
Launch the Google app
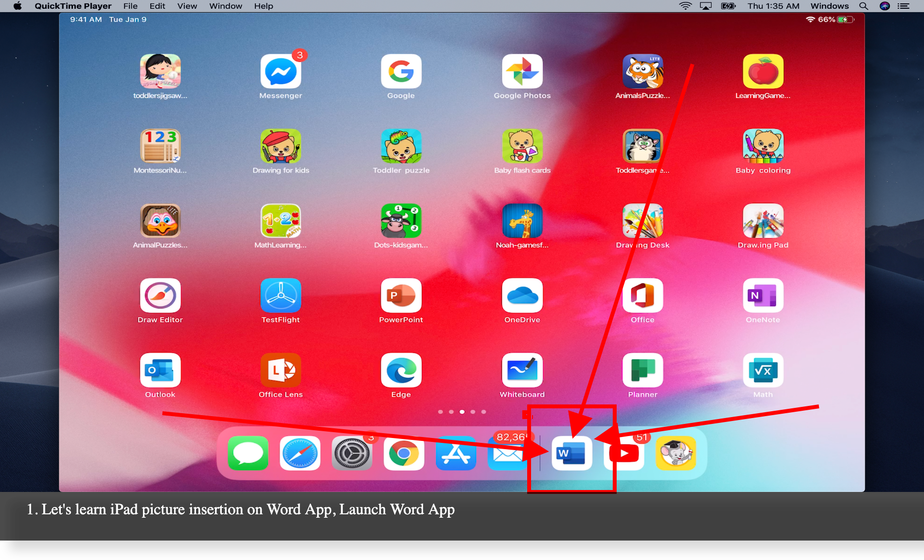coord(401,71)
